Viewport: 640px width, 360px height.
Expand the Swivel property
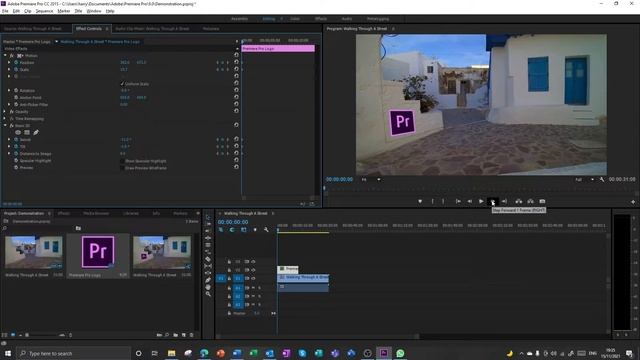tap(9, 139)
